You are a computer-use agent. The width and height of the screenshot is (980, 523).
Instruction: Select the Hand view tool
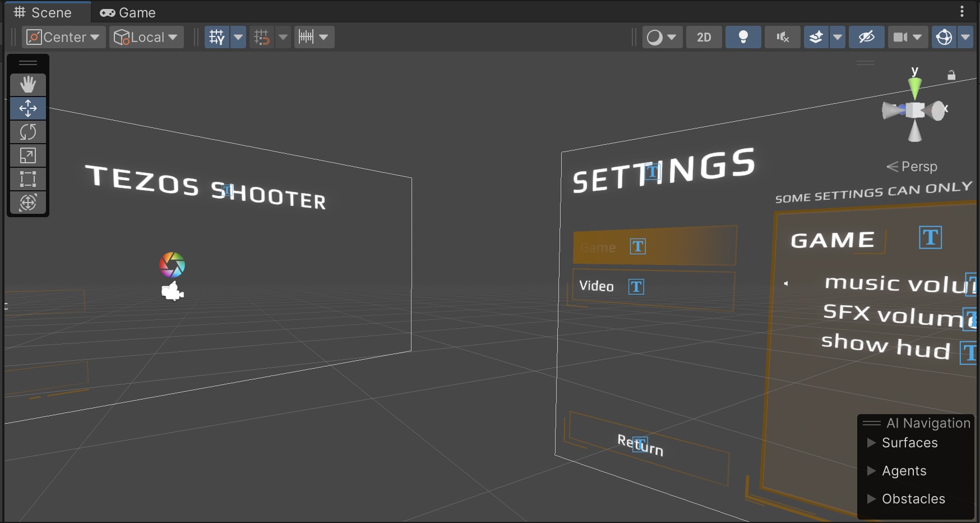pos(28,85)
